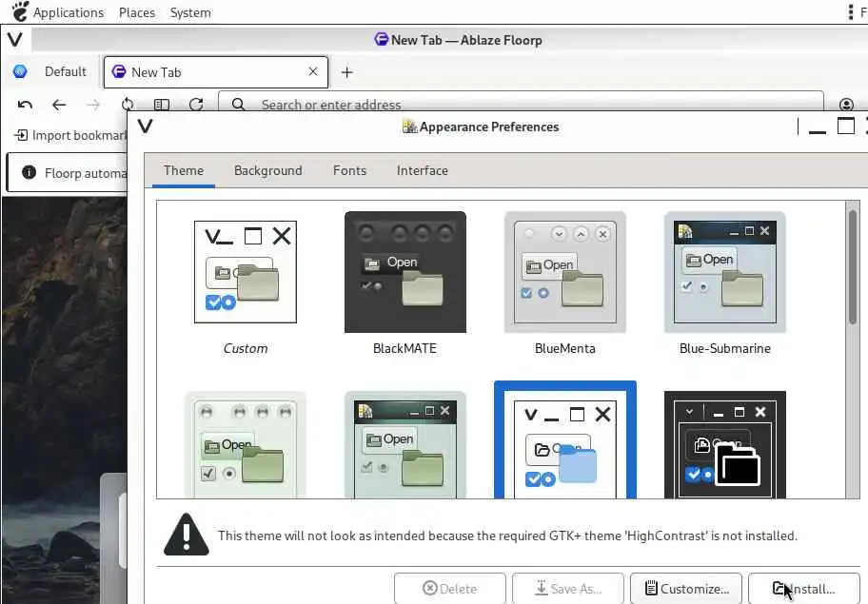The width and height of the screenshot is (868, 604).
Task: Switch to the Fonts tab
Action: (349, 170)
